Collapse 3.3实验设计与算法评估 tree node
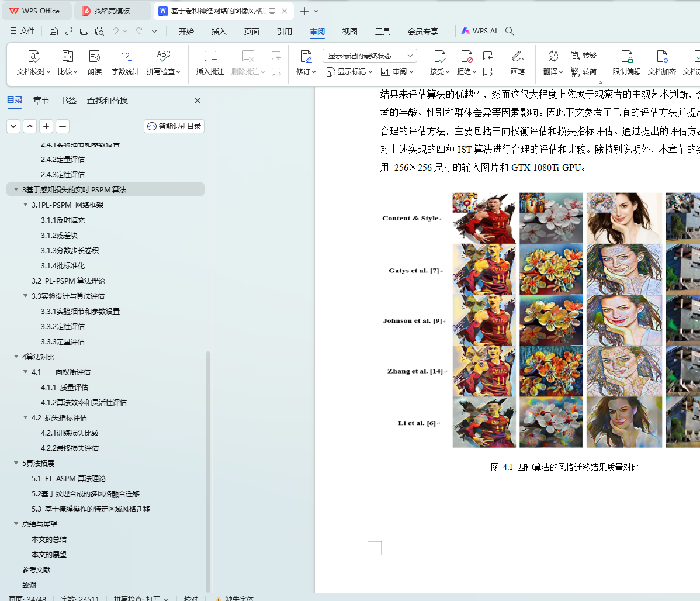Screen dimensions: 700x601 [26, 296]
